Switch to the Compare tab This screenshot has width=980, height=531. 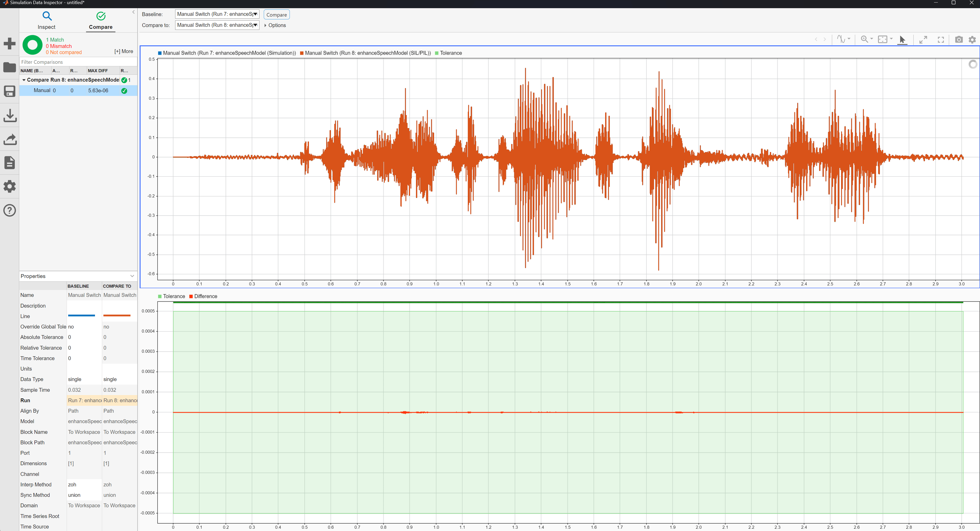100,20
